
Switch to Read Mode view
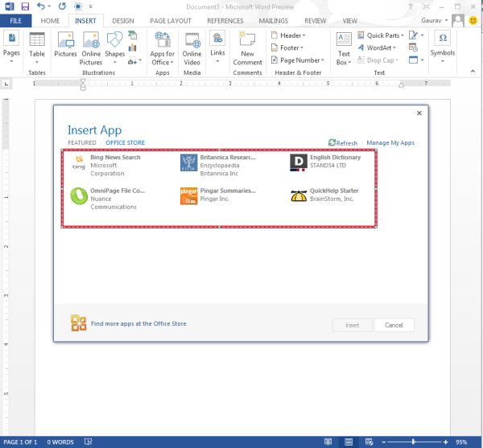tap(328, 442)
